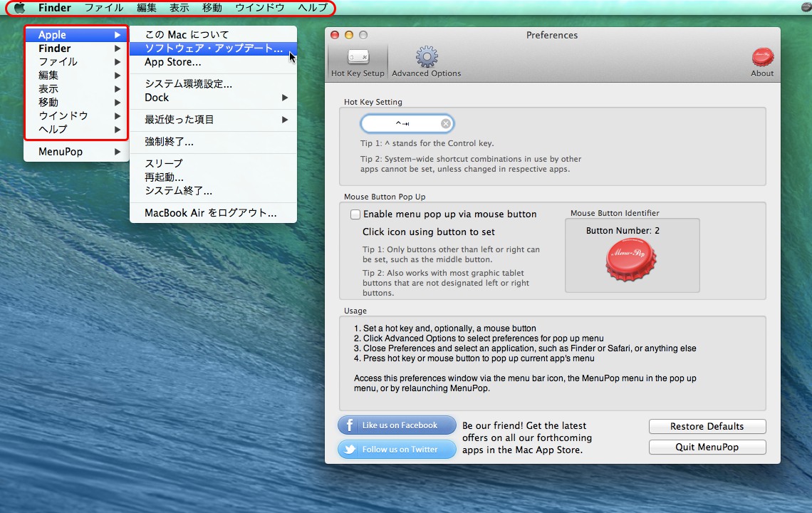Open システム環境設定…
812x513 pixels.
point(213,84)
